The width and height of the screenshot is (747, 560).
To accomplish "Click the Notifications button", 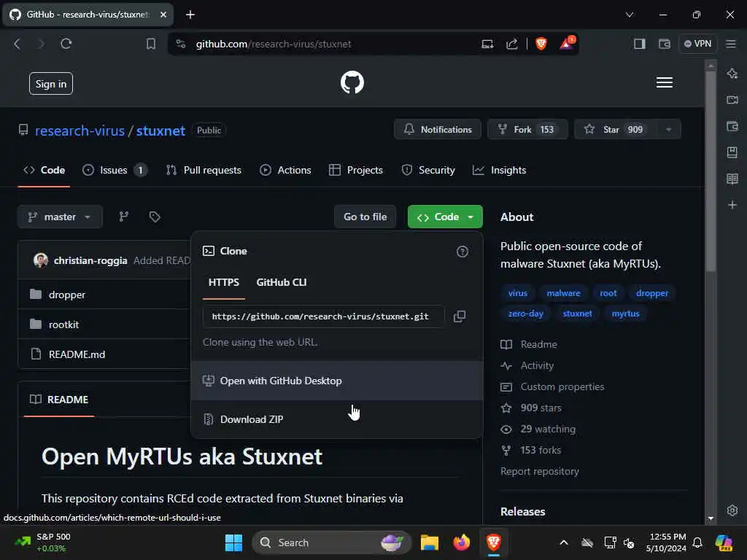I will click(438, 130).
